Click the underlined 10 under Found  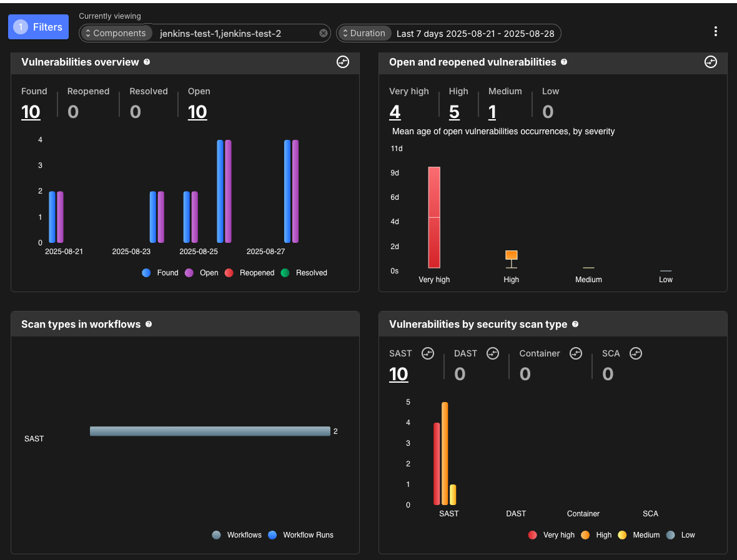tap(31, 112)
